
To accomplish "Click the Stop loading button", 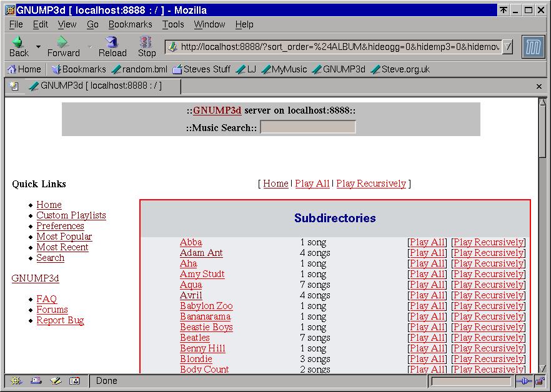I will click(147, 47).
